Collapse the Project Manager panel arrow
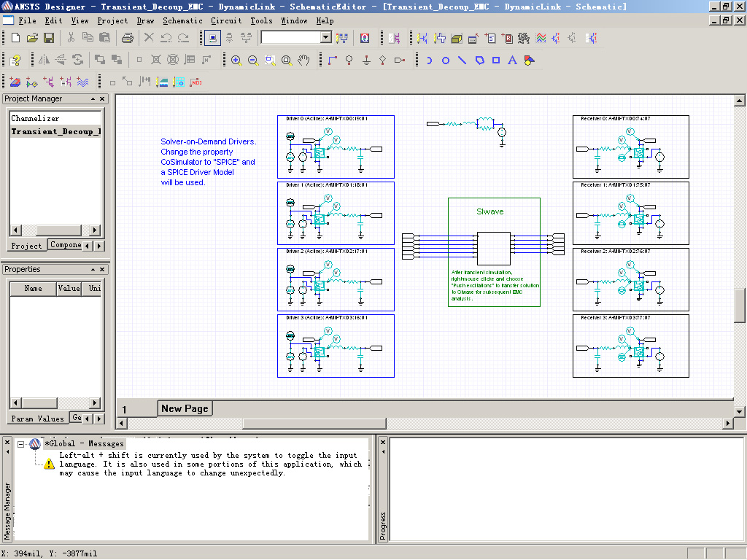Viewport: 747px width, 560px height. 93,98
